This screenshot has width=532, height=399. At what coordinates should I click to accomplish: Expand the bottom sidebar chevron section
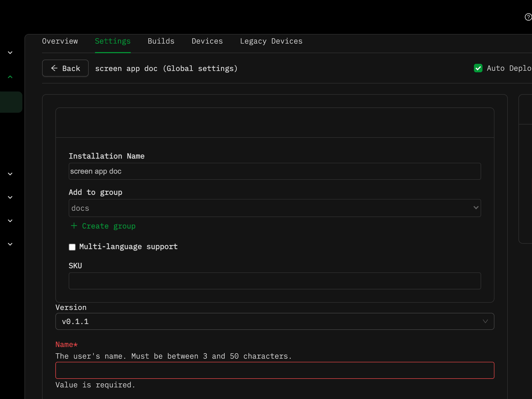(x=10, y=244)
